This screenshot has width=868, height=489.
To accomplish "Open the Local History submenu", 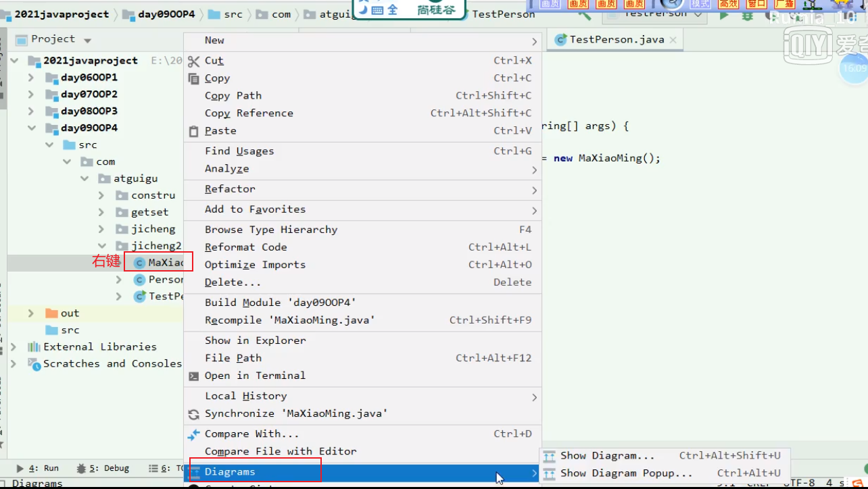I will click(363, 396).
